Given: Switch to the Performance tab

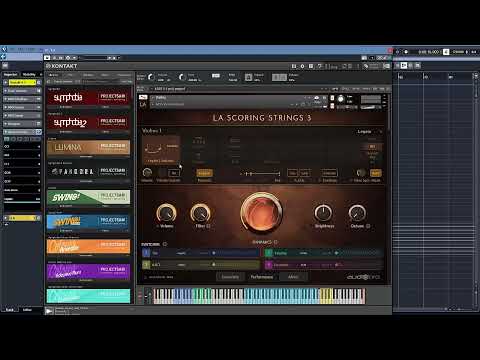Looking at the screenshot, I should click(262, 277).
